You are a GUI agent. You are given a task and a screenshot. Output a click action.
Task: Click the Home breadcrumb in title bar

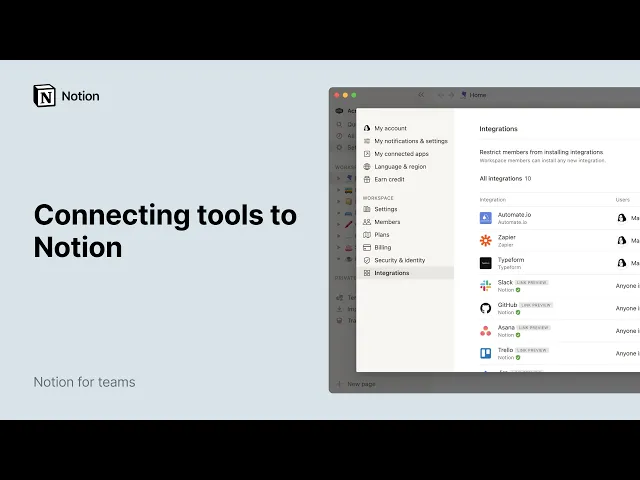tap(473, 95)
